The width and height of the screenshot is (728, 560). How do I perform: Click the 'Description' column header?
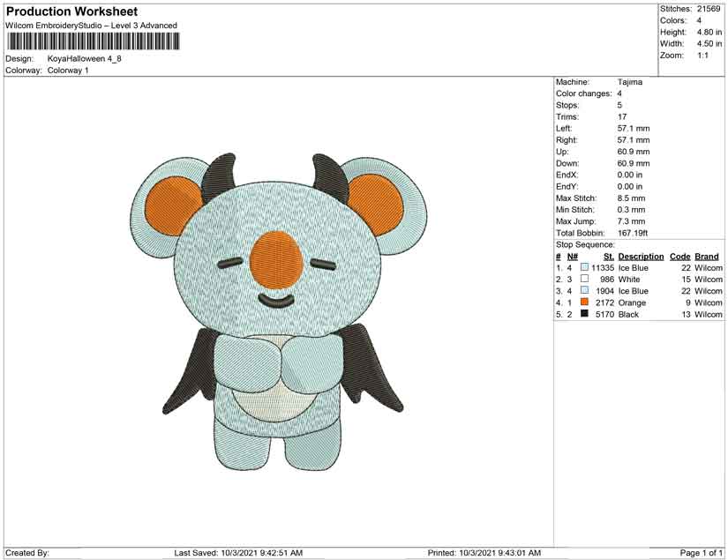[x=642, y=257]
